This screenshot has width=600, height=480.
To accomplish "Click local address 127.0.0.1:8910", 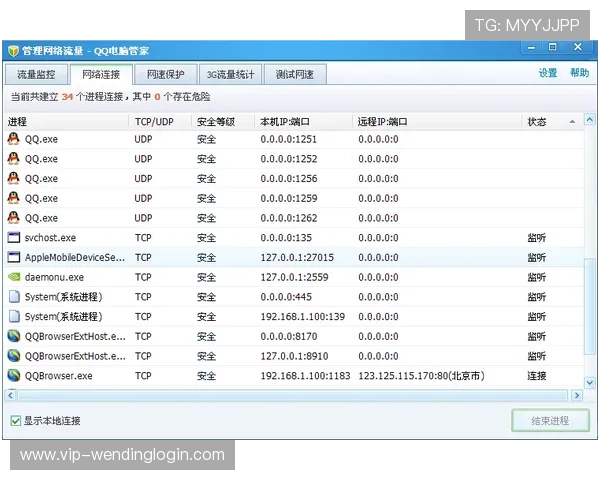I will [x=295, y=356].
